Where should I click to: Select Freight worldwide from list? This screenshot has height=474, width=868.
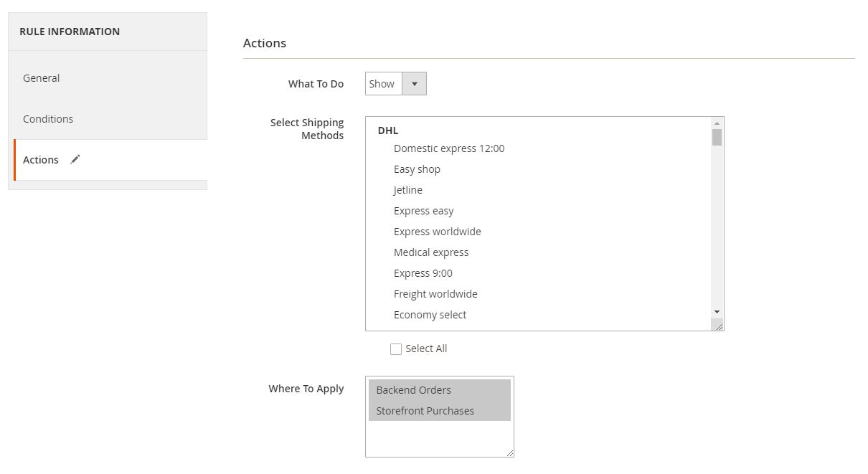coord(435,294)
